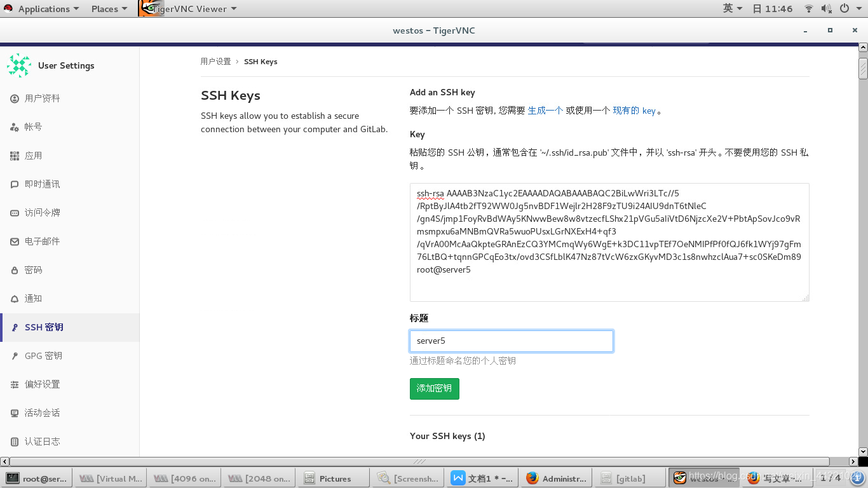Click the 用户资料 profile icon
868x488 pixels.
[x=15, y=98]
